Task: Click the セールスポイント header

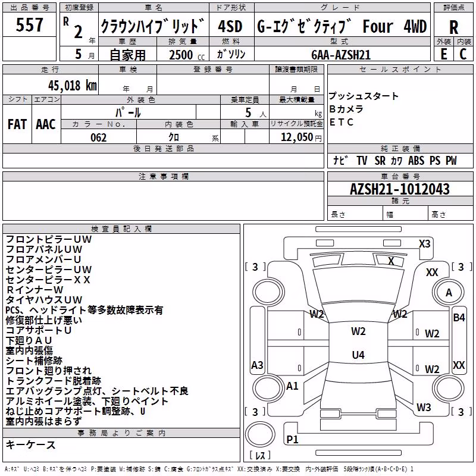Action: point(400,69)
